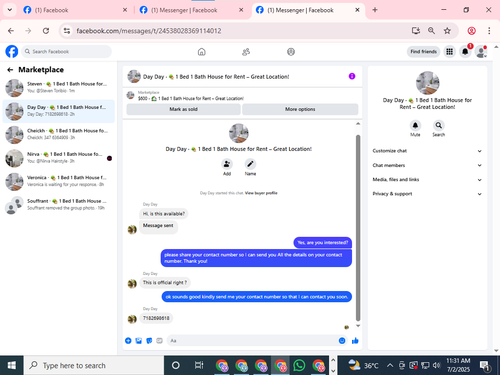Open Cheickh conversation in Marketplace list
500x375 pixels.
pyautogui.click(x=59, y=135)
